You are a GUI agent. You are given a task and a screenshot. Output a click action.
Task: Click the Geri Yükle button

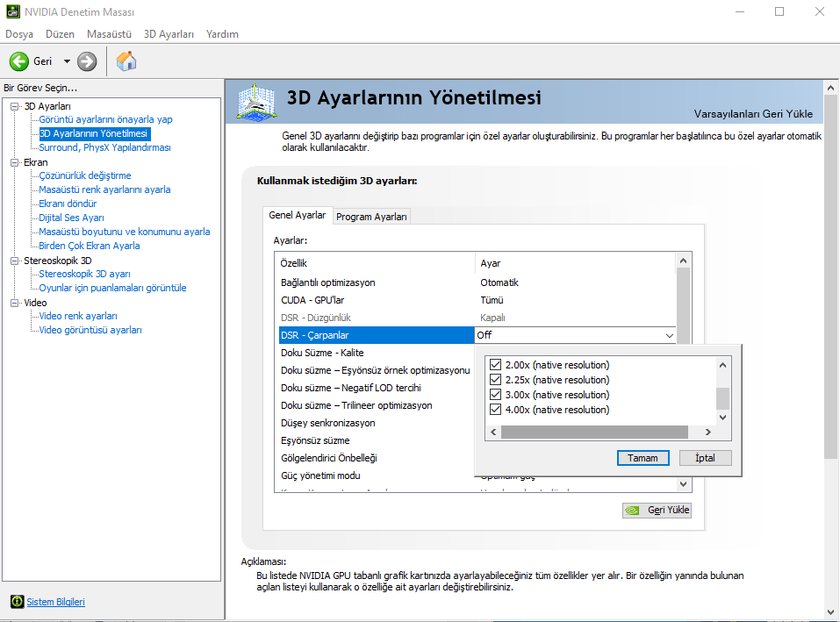[x=657, y=510]
